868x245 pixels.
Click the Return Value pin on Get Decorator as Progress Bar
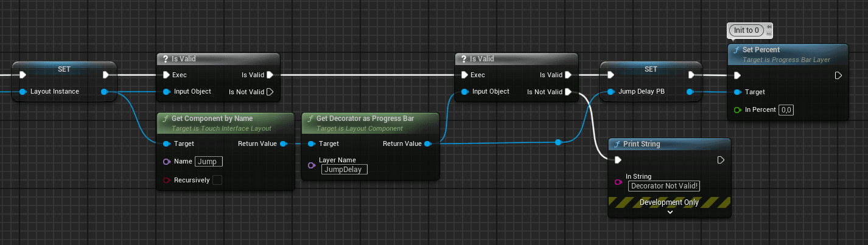[x=427, y=144]
